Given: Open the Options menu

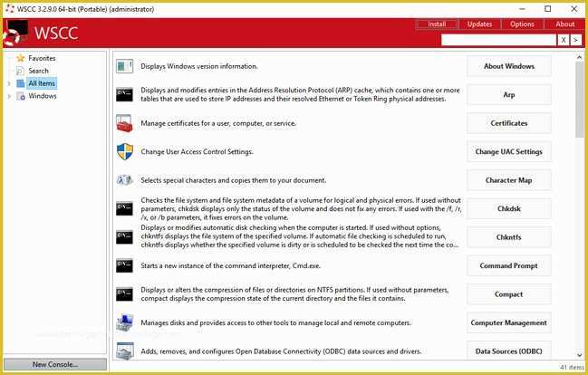Looking at the screenshot, I should pos(522,24).
